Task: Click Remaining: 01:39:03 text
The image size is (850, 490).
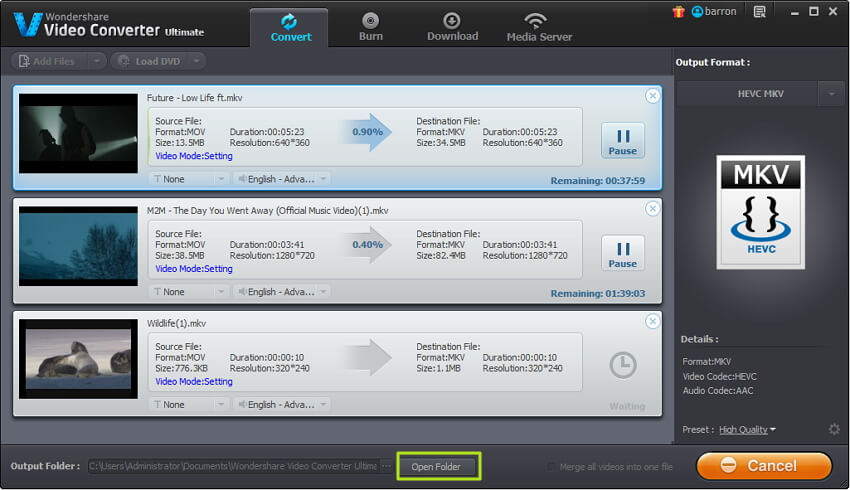Action: pyautogui.click(x=597, y=294)
